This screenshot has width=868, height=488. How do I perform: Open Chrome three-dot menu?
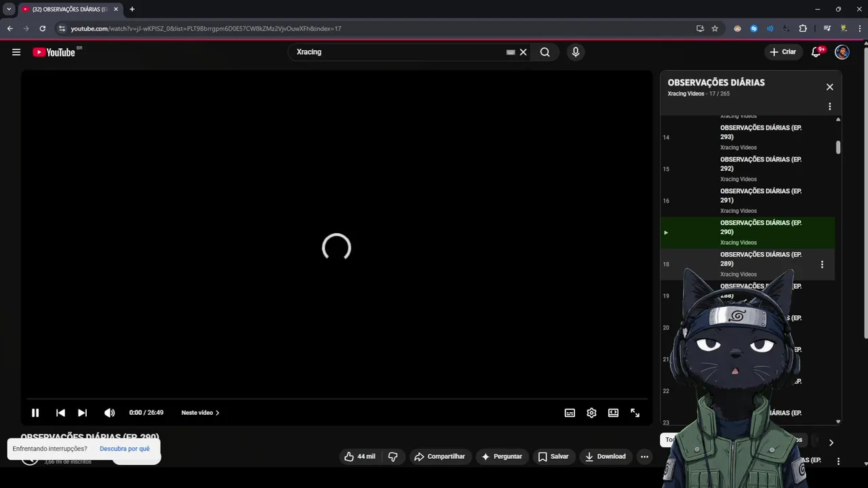[859, 28]
